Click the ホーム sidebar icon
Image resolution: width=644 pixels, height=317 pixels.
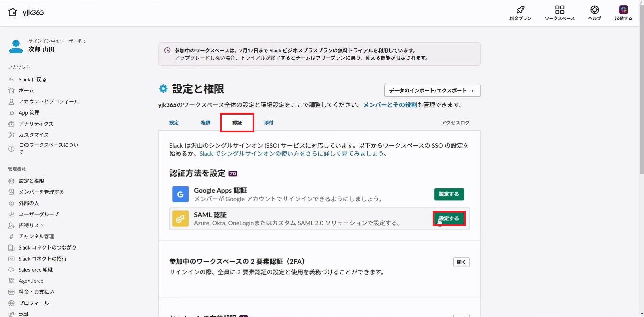pyautogui.click(x=11, y=91)
